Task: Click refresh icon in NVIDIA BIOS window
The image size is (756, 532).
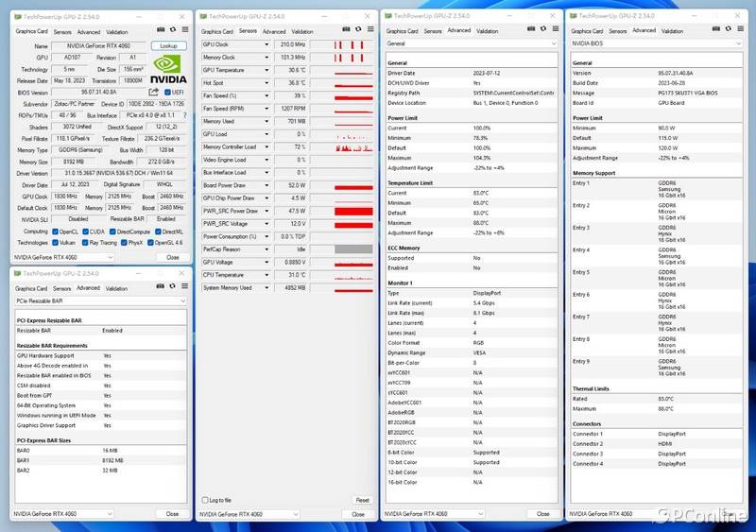Action: (728, 29)
